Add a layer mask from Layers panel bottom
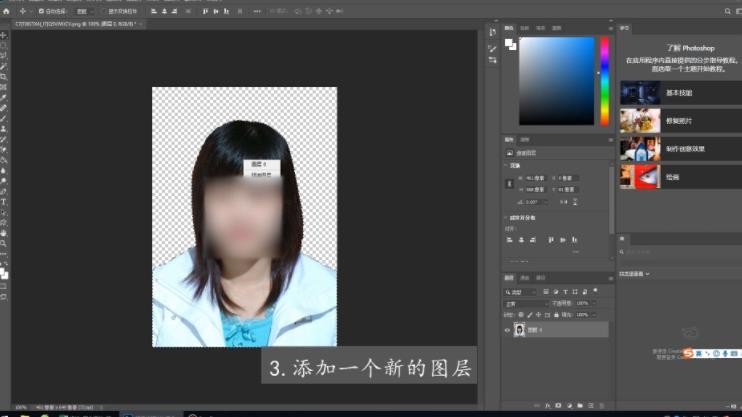Image resolution: width=742 pixels, height=417 pixels. [x=558, y=406]
